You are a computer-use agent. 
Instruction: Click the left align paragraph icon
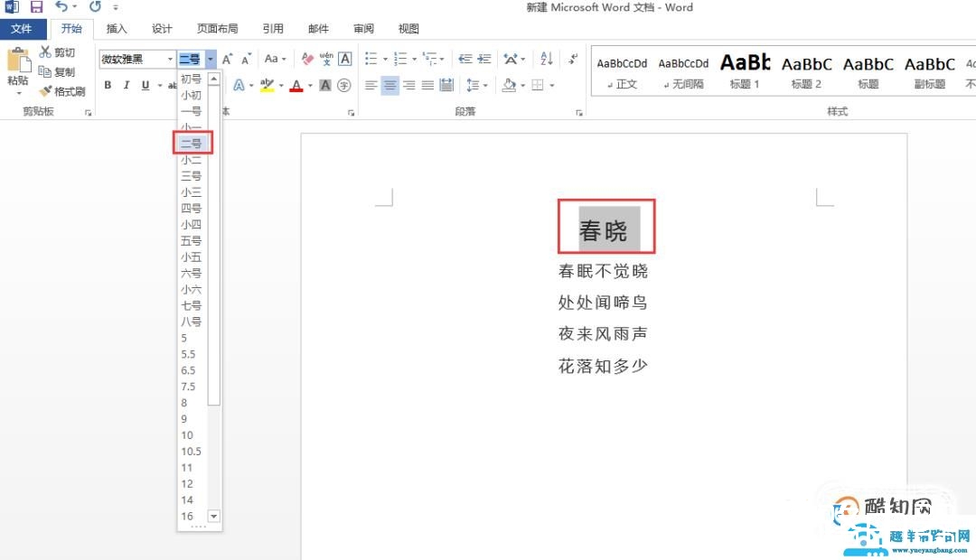pyautogui.click(x=371, y=85)
